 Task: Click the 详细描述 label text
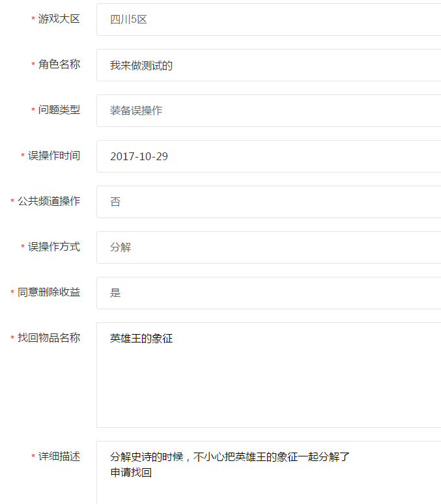click(x=59, y=456)
